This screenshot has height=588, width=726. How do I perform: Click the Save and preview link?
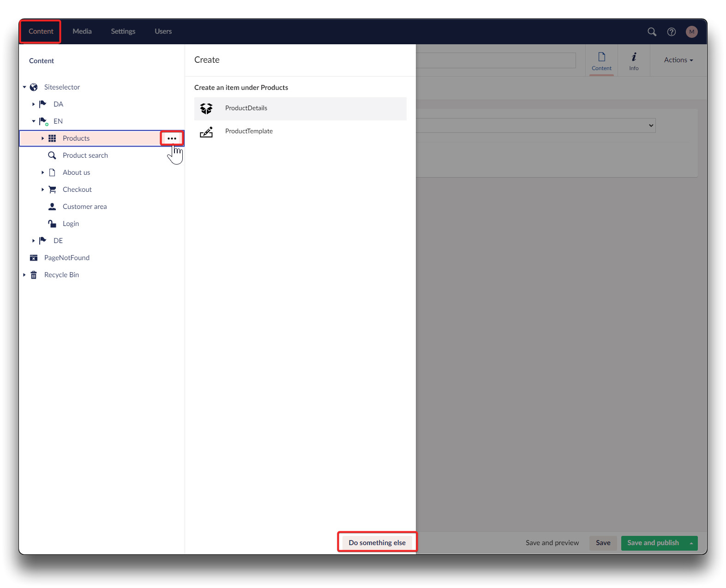click(552, 543)
